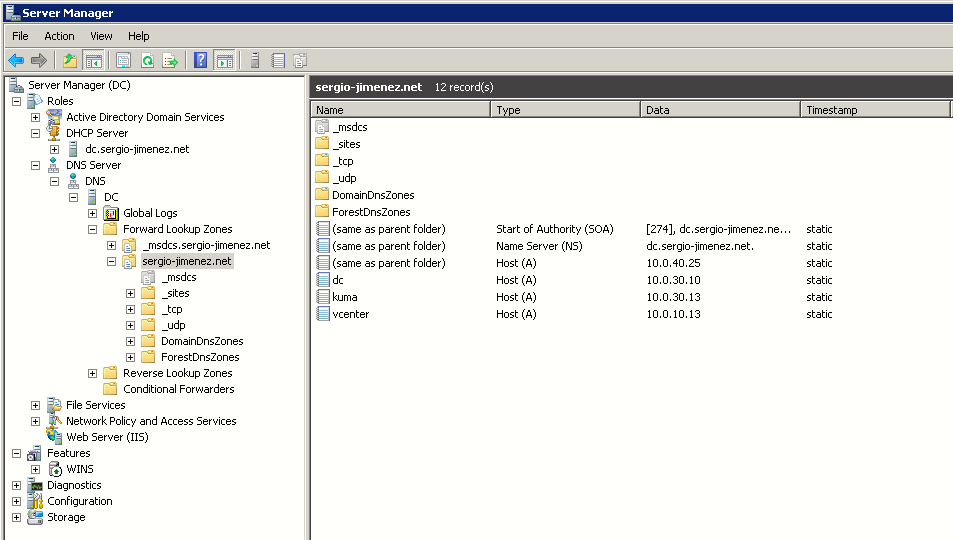Toggle the Show/Hide Console Tree button

tap(93, 60)
